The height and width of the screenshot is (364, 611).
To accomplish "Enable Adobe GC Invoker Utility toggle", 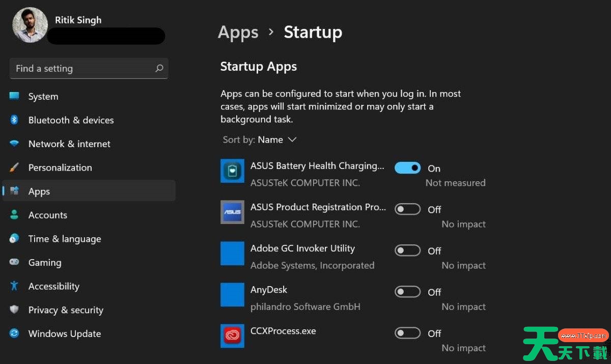I will (x=408, y=250).
